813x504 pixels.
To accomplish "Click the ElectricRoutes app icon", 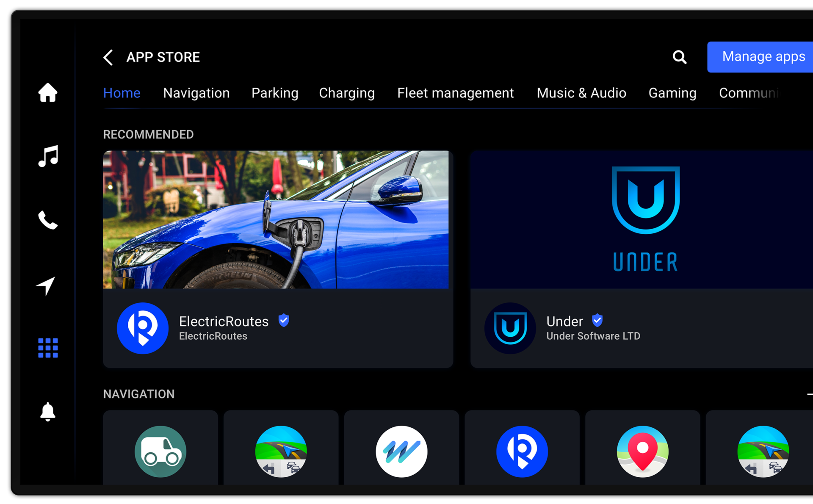I will click(x=143, y=327).
